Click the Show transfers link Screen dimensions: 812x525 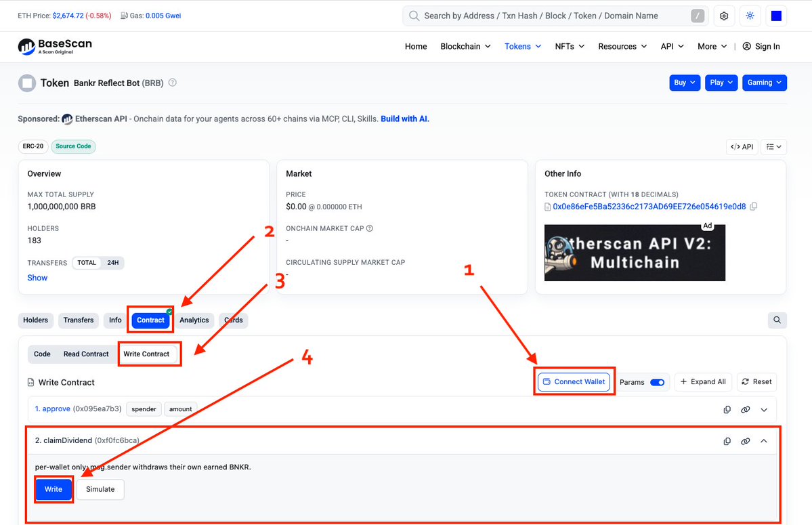click(x=37, y=278)
